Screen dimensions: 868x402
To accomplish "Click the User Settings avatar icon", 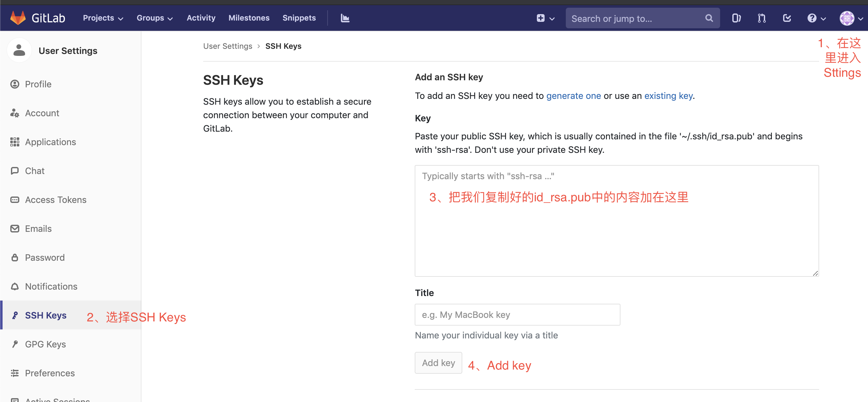I will (x=19, y=50).
